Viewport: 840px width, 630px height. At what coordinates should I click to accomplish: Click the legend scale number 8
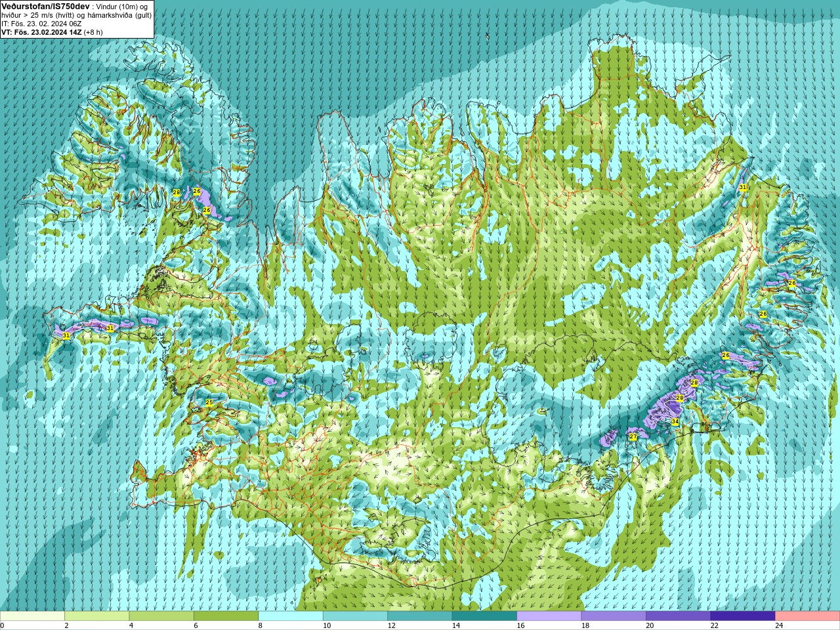tap(261, 626)
